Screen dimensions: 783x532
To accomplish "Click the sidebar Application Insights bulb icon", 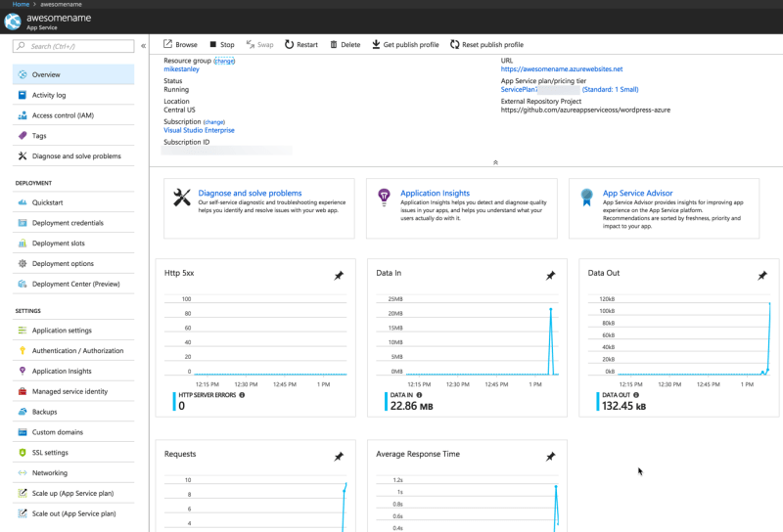I will point(23,371).
